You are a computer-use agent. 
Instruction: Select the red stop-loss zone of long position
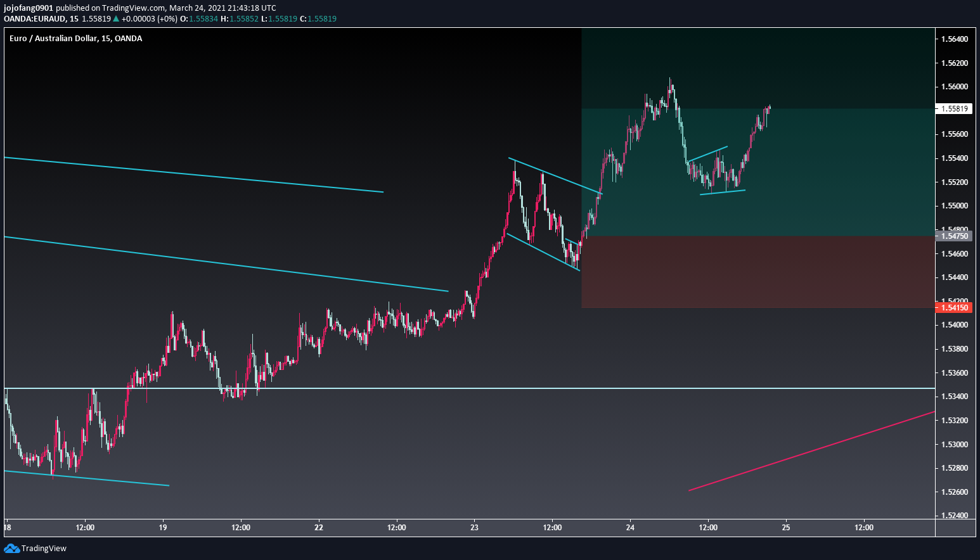tap(758, 272)
